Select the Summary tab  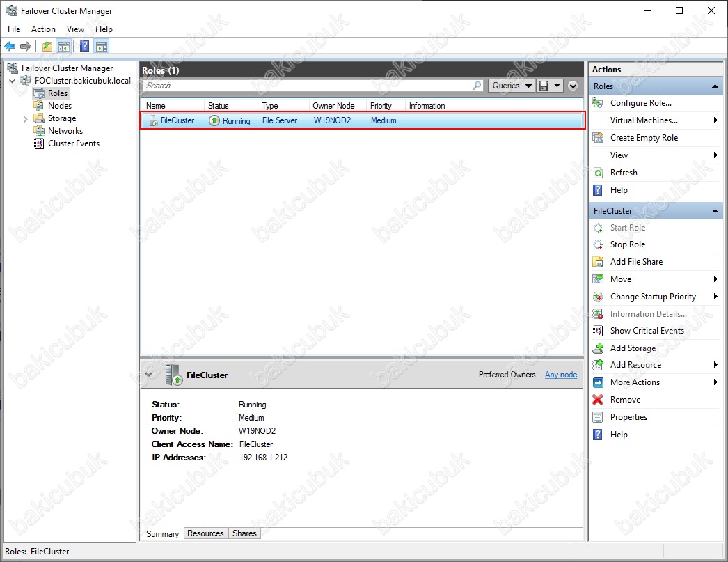(x=162, y=533)
